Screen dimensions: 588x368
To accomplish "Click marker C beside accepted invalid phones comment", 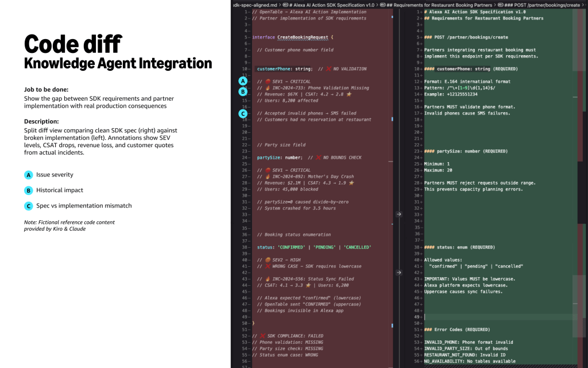I will pyautogui.click(x=243, y=113).
